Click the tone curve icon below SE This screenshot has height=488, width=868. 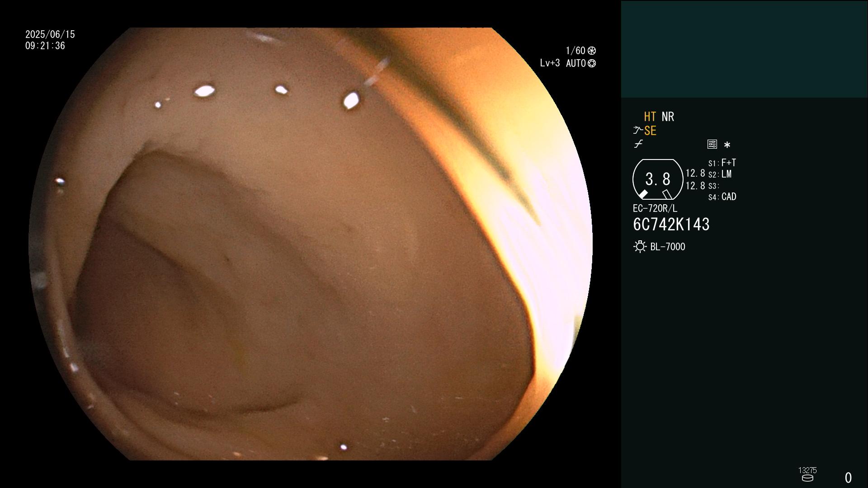638,144
